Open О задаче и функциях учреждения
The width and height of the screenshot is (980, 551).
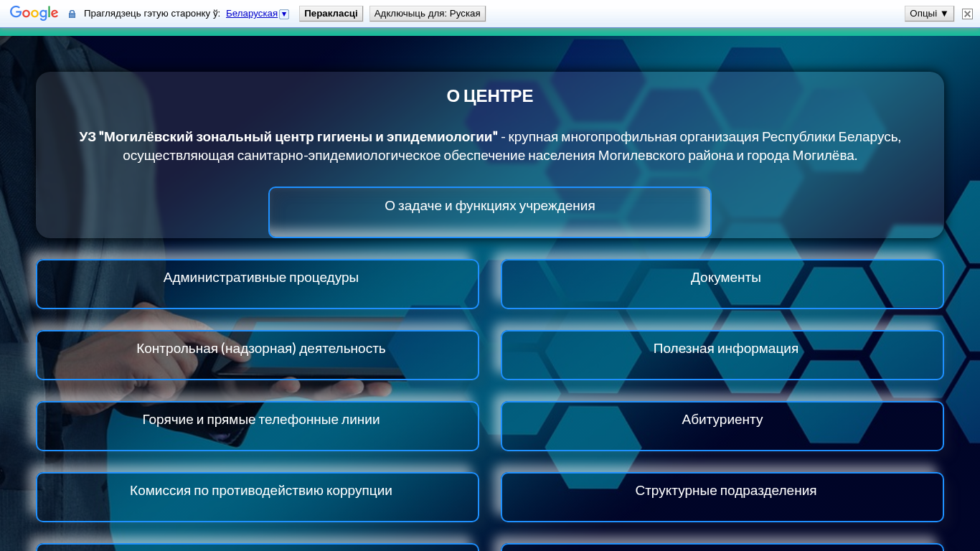tap(490, 212)
